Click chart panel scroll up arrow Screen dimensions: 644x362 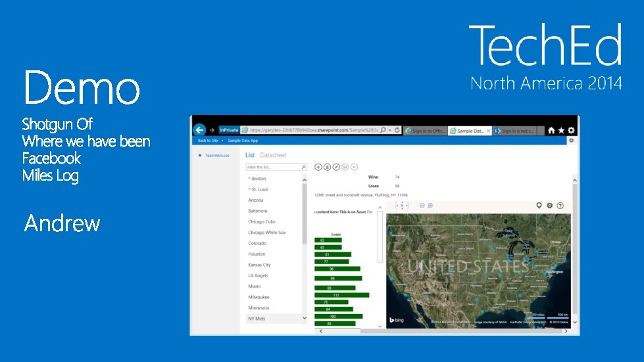click(380, 208)
